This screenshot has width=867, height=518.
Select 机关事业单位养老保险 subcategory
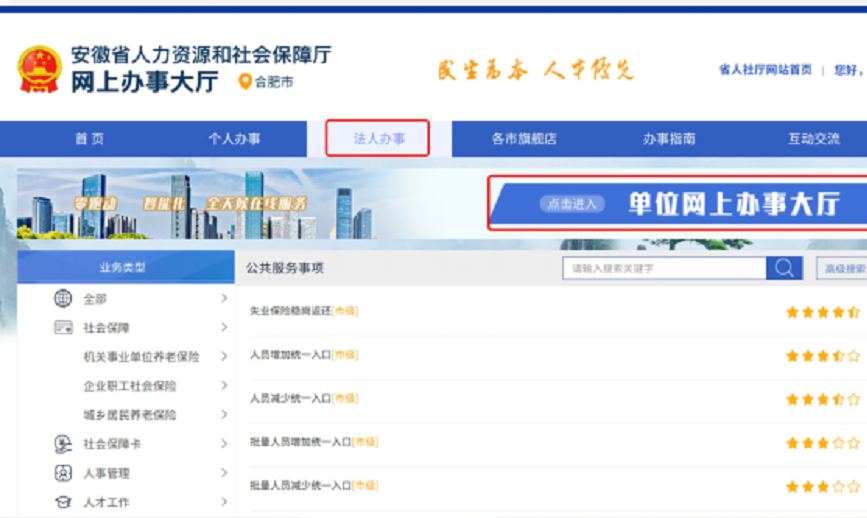pyautogui.click(x=141, y=357)
